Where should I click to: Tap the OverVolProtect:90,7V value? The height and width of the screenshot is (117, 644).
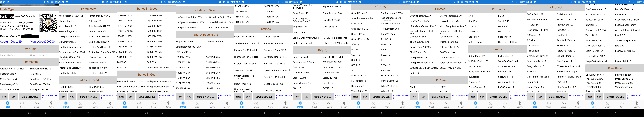click(x=421, y=16)
